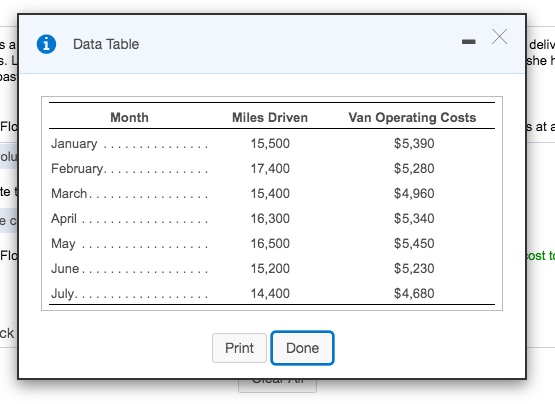
Task: Click the January row label
Action: coord(74,144)
